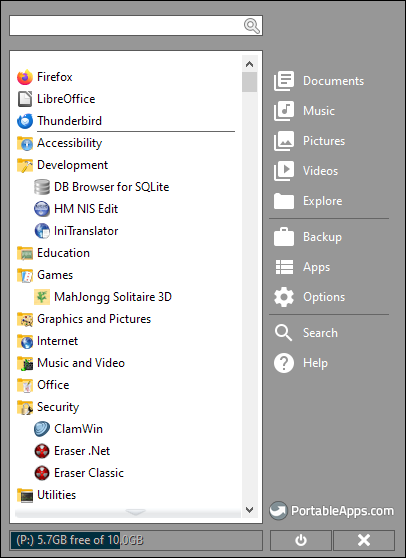Screen dimensions: 406x558
Task: Click the Options label
Action: click(324, 297)
